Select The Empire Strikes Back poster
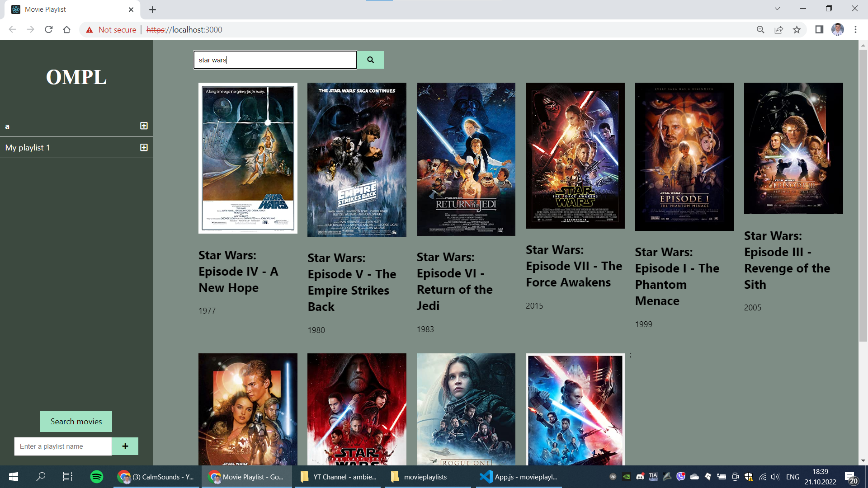868x488 pixels. [357, 160]
